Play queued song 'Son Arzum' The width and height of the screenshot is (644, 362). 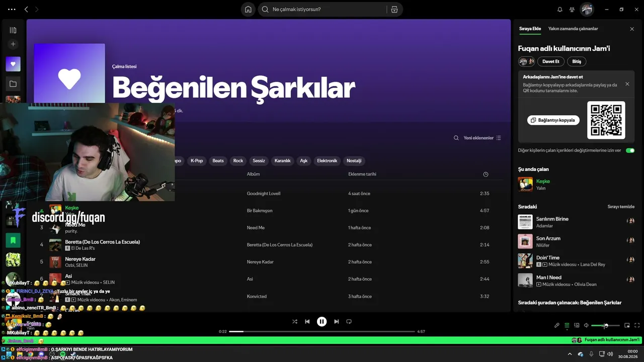coord(576,241)
